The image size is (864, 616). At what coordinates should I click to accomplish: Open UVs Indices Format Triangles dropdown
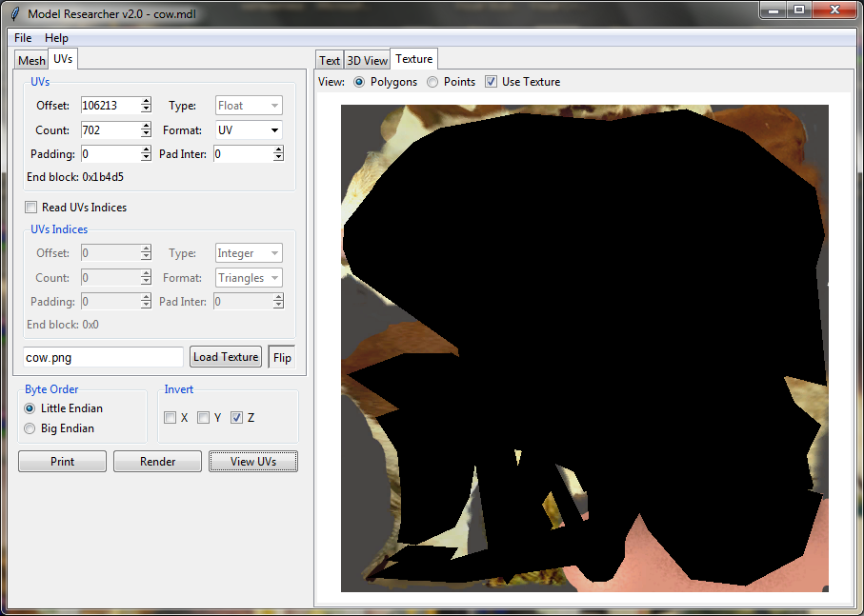[249, 278]
